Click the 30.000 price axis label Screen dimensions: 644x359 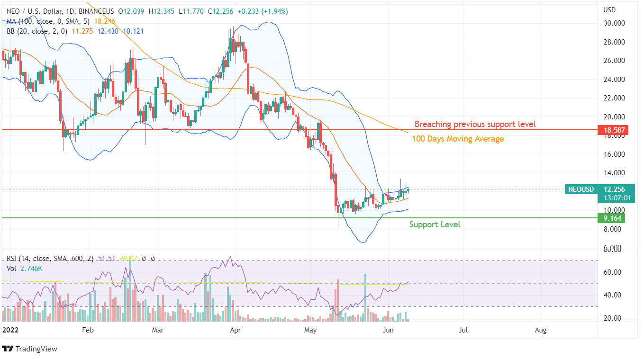[613, 23]
